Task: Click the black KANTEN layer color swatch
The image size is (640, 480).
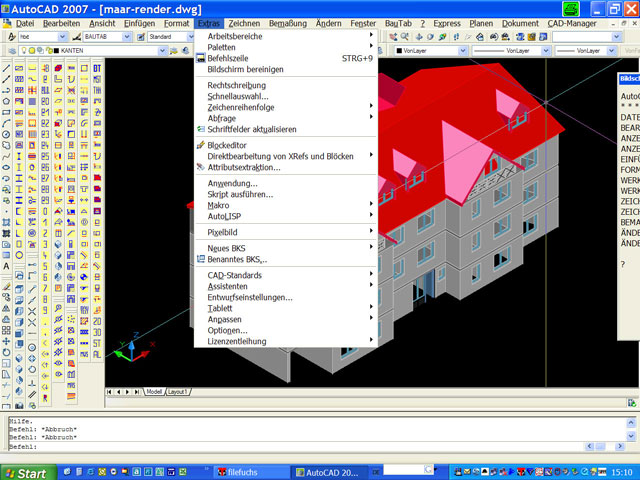Action: point(56,51)
